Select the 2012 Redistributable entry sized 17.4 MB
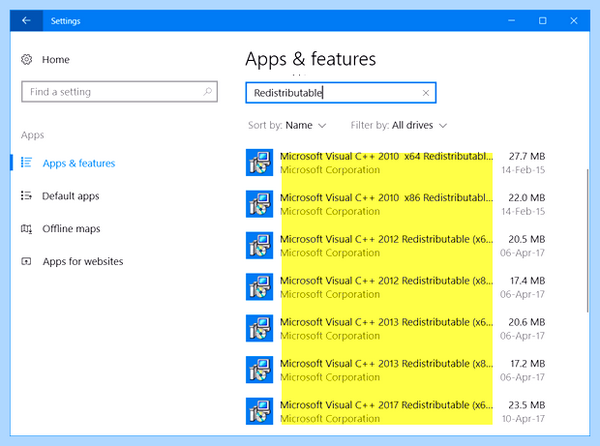600x446 pixels. pyautogui.click(x=396, y=287)
